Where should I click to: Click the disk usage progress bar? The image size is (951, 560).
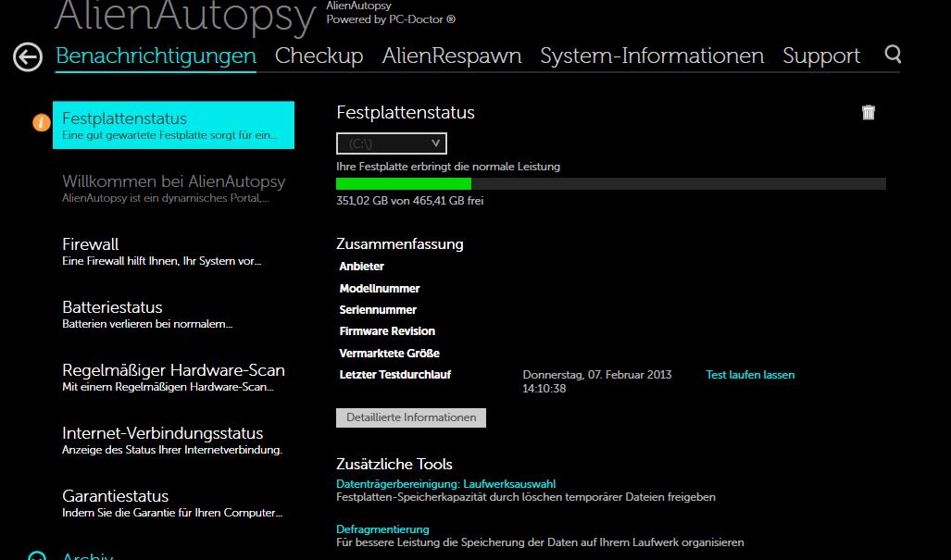coord(611,183)
